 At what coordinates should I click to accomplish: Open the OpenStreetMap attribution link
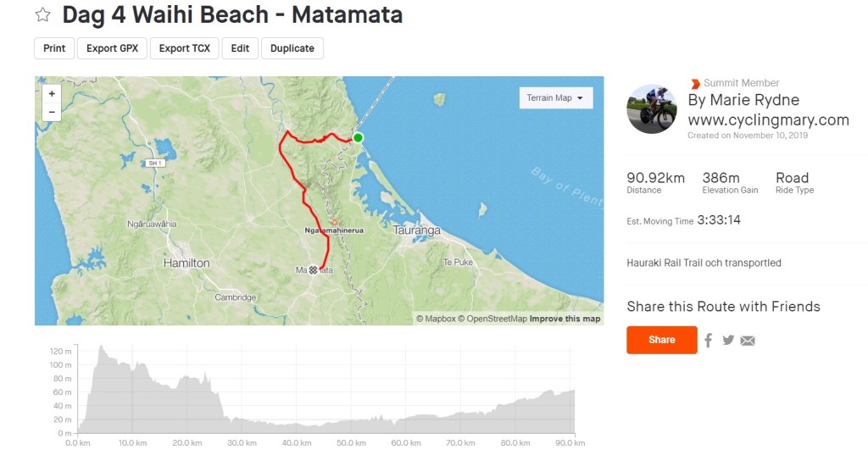[x=492, y=319]
